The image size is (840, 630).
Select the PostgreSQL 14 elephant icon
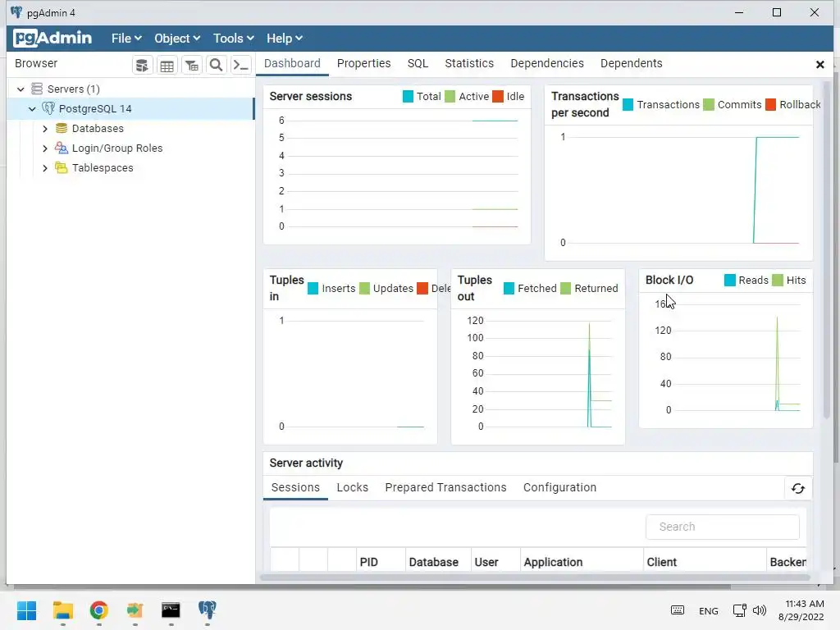pos(48,109)
